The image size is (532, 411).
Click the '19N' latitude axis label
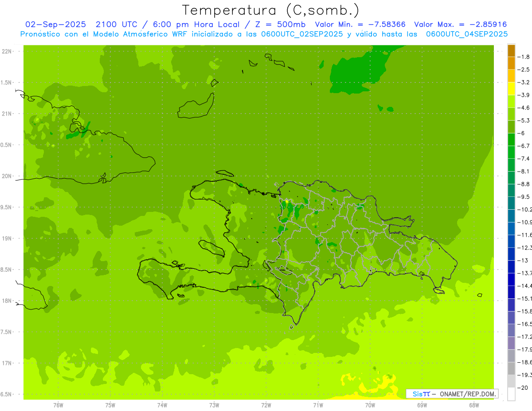7,239
